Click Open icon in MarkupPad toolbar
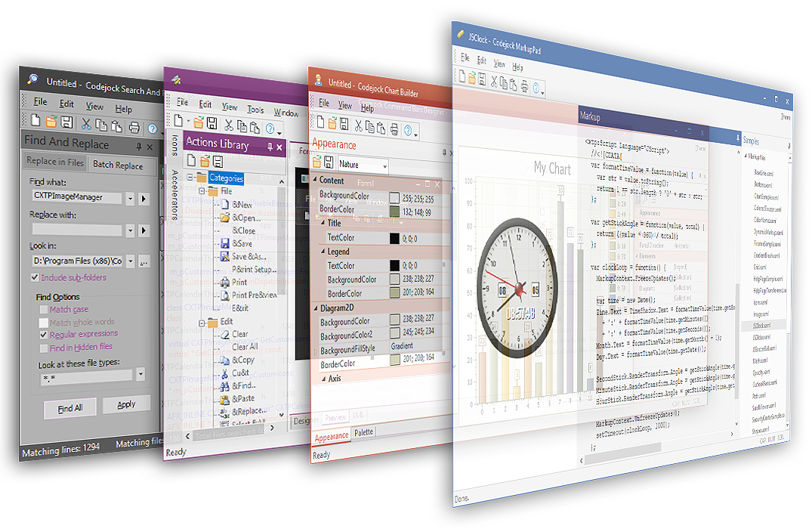Screen dimensions: 812x529 tap(472, 79)
